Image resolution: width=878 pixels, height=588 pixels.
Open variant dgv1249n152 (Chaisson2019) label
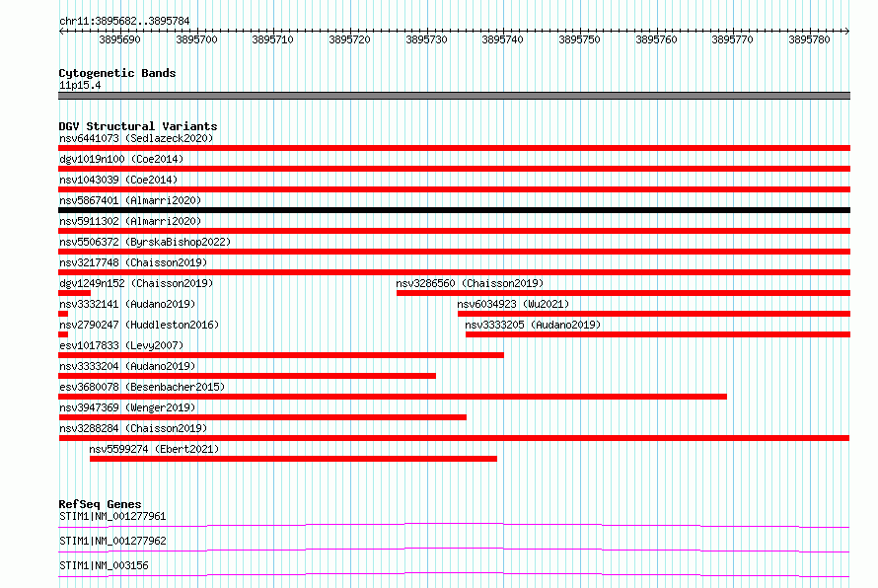click(x=136, y=283)
